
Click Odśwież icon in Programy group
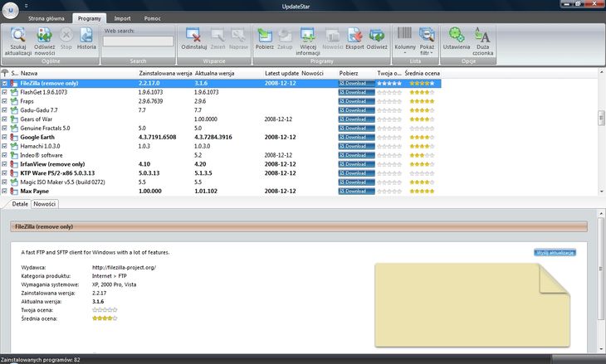[376, 35]
